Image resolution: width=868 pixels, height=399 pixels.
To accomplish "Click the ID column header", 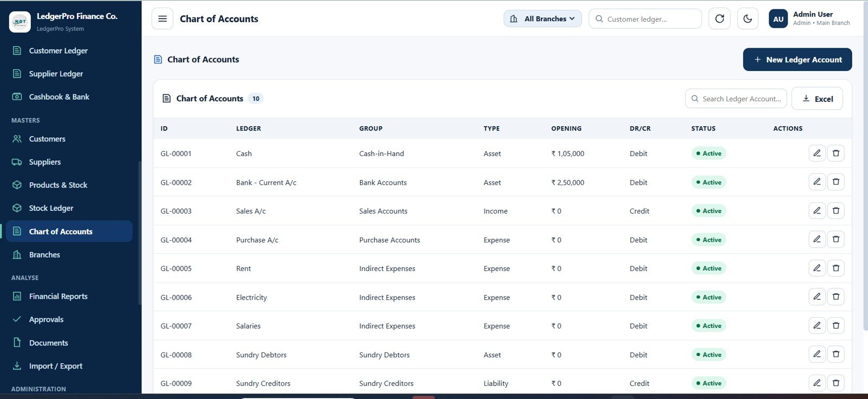I will coord(164,129).
